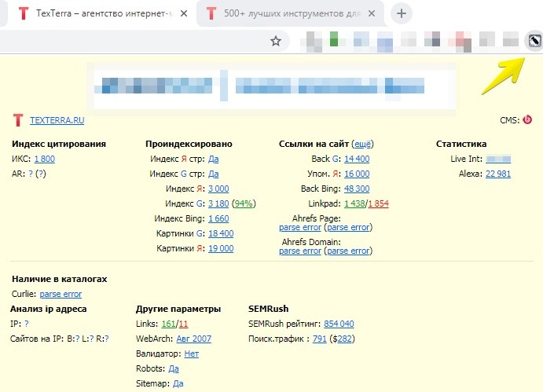Screen dimensions: 543x392
Task: Open the blurred Live Int value
Action: 498,159
